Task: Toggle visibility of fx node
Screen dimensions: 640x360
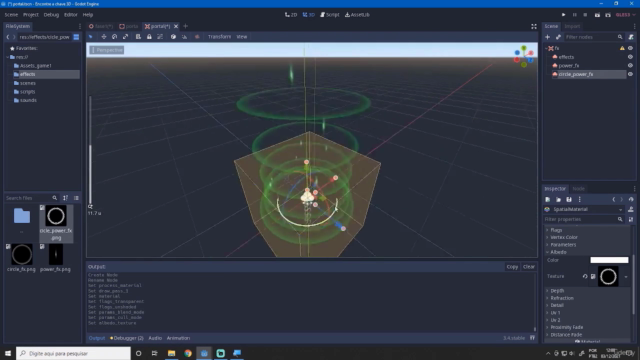Action: (x=630, y=48)
